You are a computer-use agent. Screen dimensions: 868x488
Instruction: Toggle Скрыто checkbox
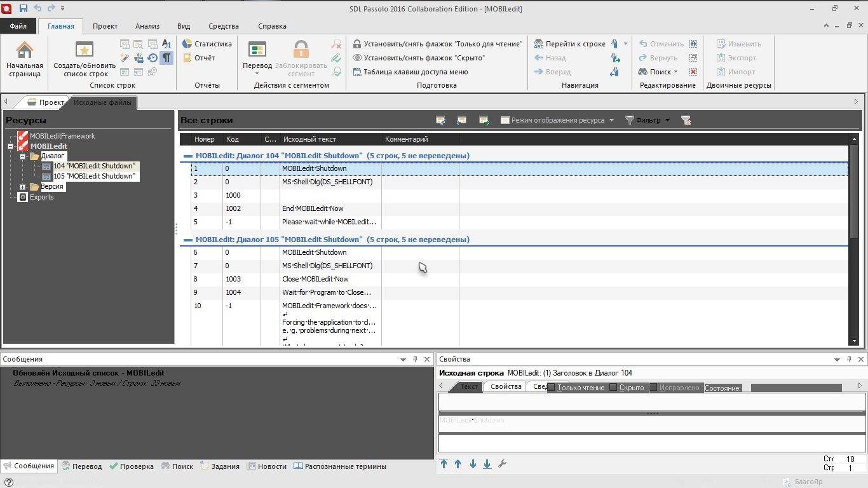coord(613,388)
